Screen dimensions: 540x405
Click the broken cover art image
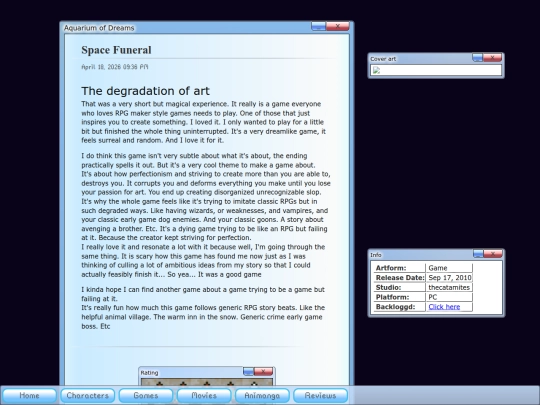click(x=376, y=70)
